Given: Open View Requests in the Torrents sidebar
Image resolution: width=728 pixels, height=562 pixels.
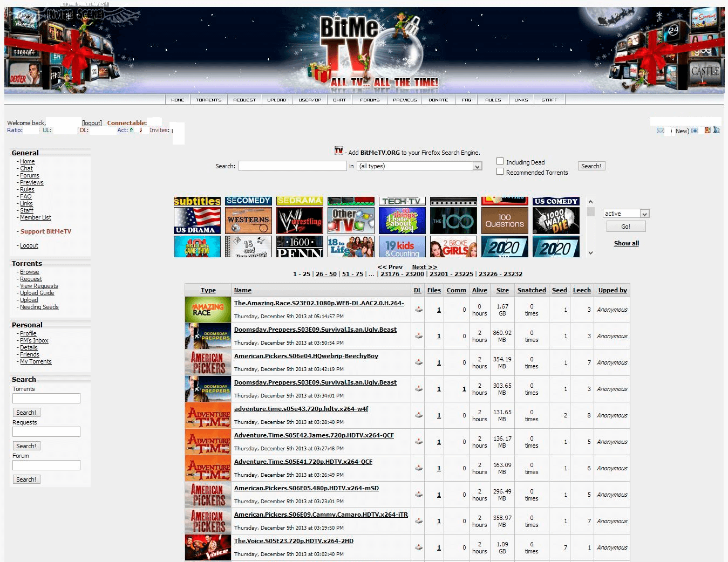Looking at the screenshot, I should pos(39,286).
